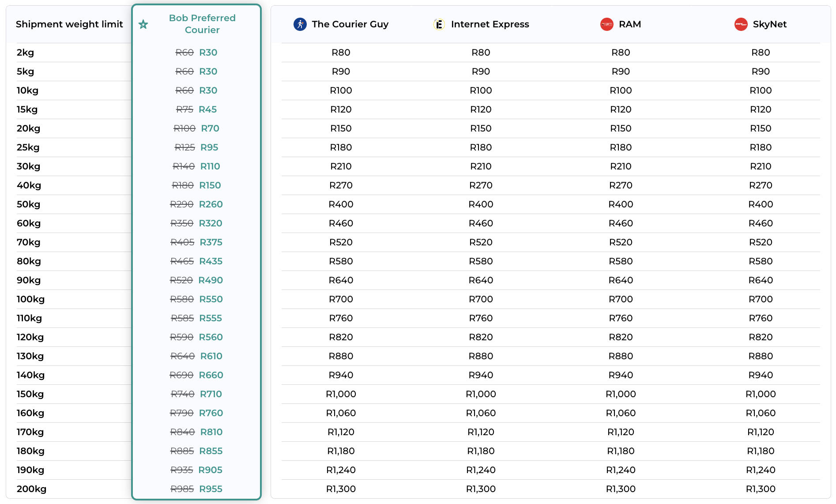This screenshot has width=836, height=504.
Task: Click the discounted R955 Bob price
Action: pyautogui.click(x=211, y=489)
